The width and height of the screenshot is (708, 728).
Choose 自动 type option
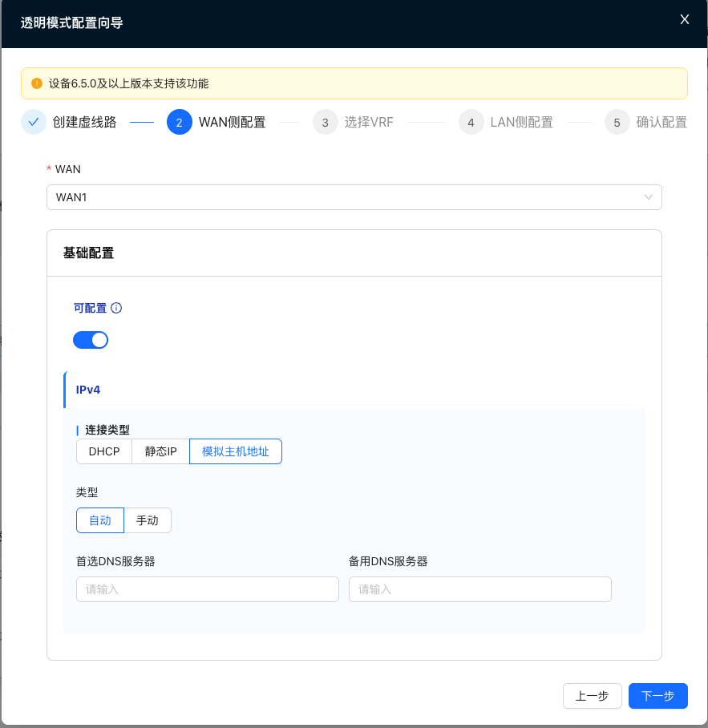100,520
